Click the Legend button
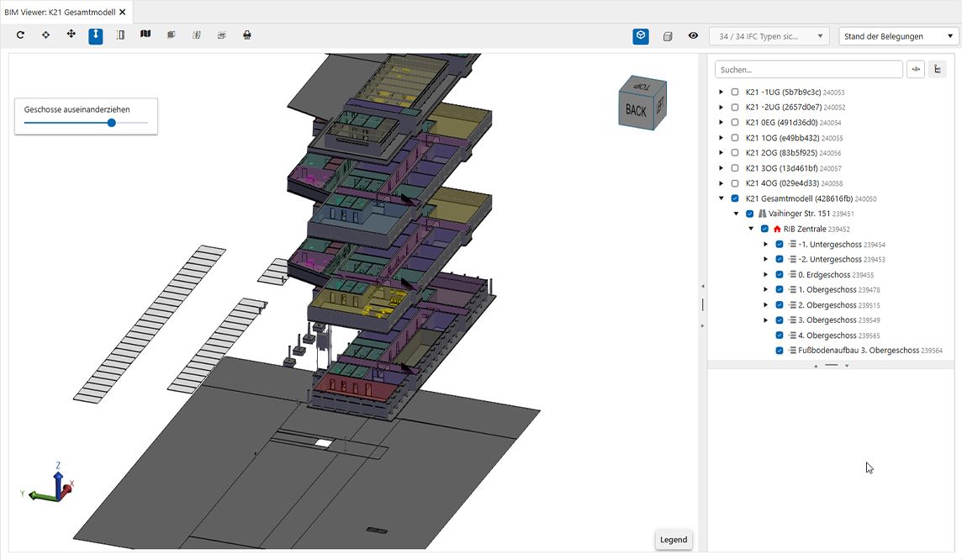 click(x=673, y=540)
